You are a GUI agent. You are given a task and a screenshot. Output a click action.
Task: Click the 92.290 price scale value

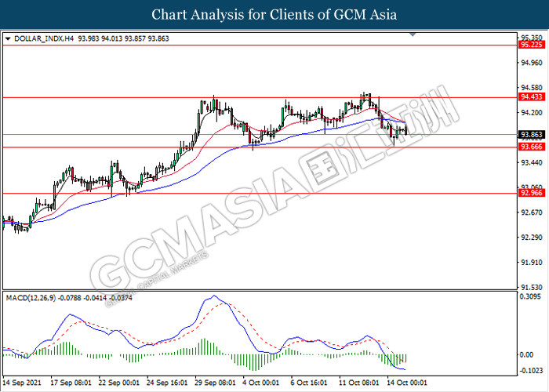point(532,238)
